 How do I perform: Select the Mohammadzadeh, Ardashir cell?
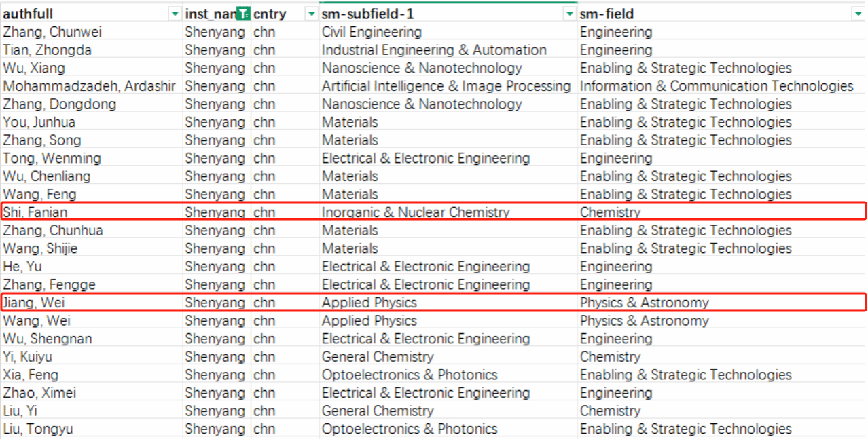click(x=89, y=86)
